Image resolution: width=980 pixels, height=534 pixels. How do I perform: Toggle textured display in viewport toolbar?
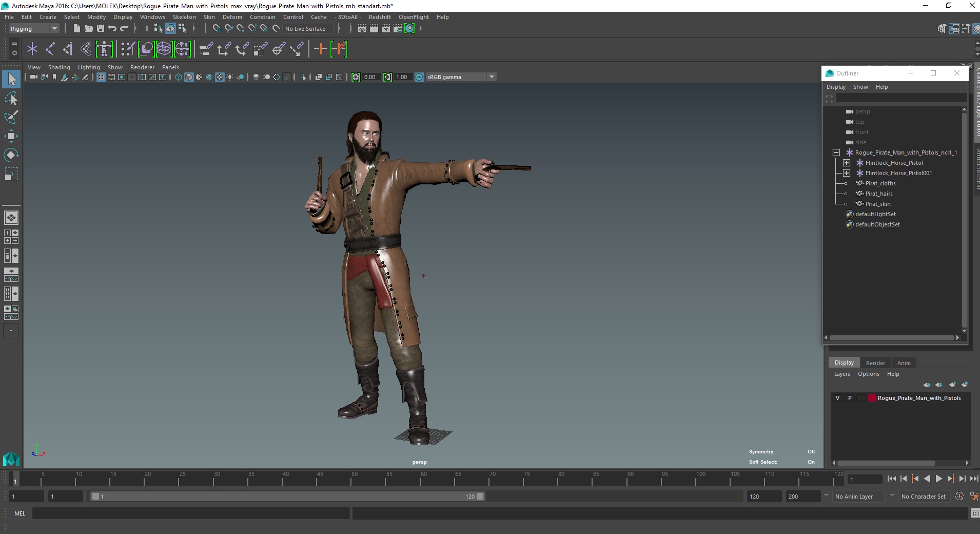click(220, 77)
